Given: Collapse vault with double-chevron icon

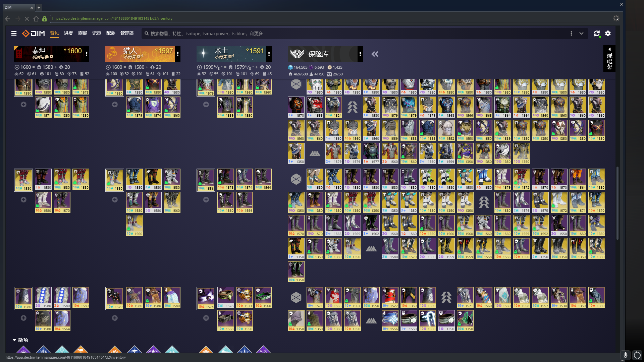Looking at the screenshot, I should point(375,54).
